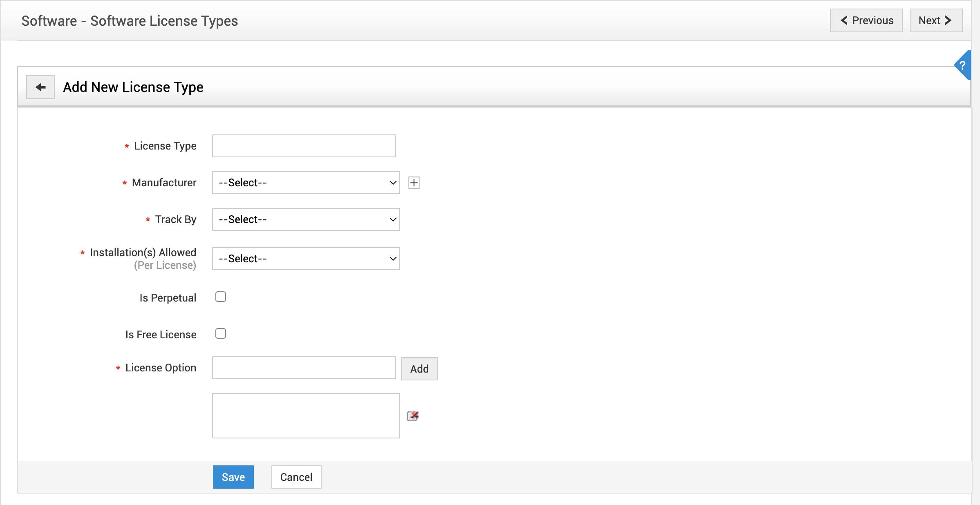
Task: Click the Software License Types page heading
Action: [x=130, y=21]
